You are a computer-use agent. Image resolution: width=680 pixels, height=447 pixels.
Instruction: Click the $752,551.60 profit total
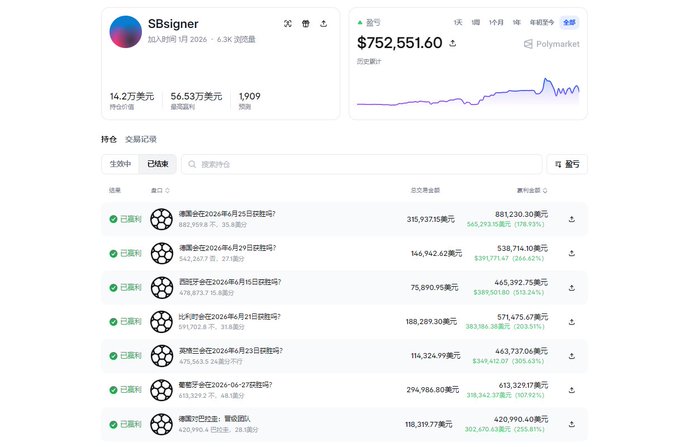click(x=399, y=43)
